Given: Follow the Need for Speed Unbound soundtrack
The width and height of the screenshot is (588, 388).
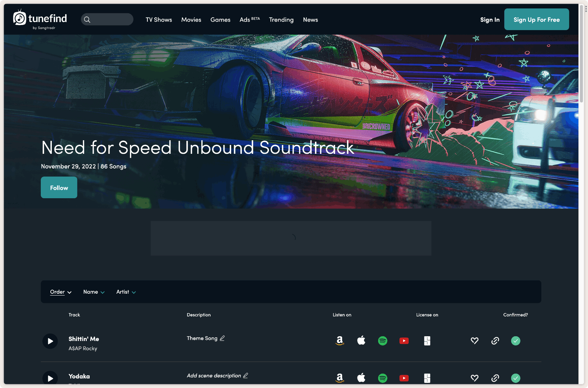Looking at the screenshot, I should point(59,188).
